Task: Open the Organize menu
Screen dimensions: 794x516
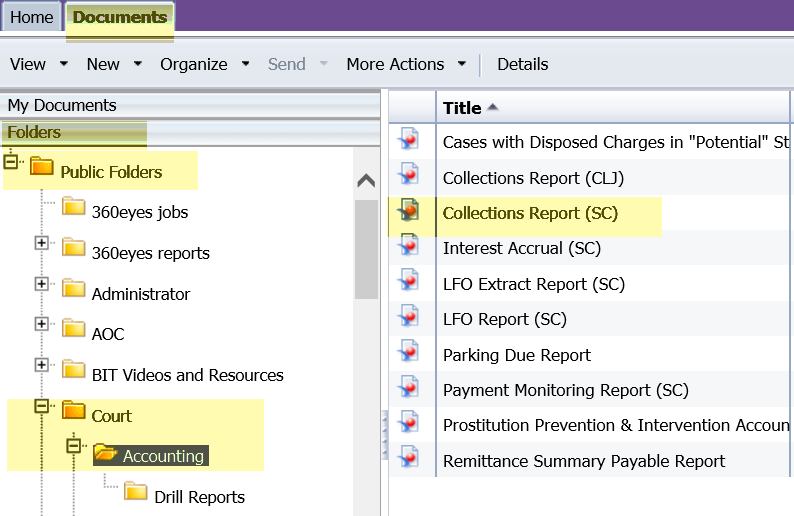Action: point(193,64)
